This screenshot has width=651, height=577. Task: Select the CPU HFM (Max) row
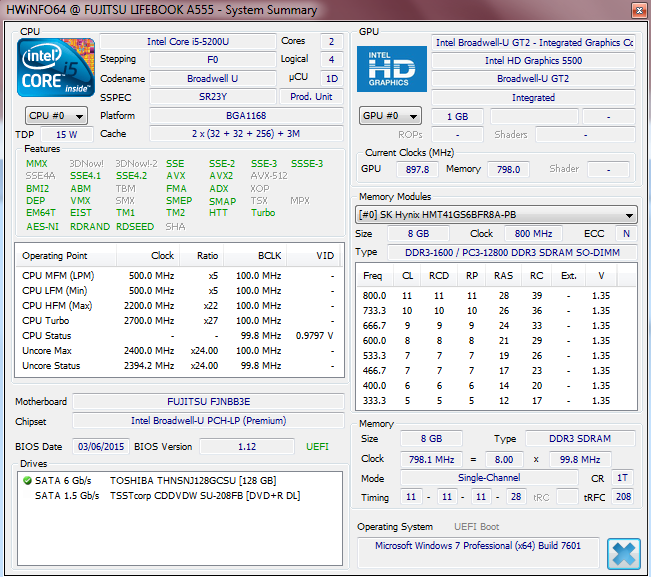click(x=179, y=306)
